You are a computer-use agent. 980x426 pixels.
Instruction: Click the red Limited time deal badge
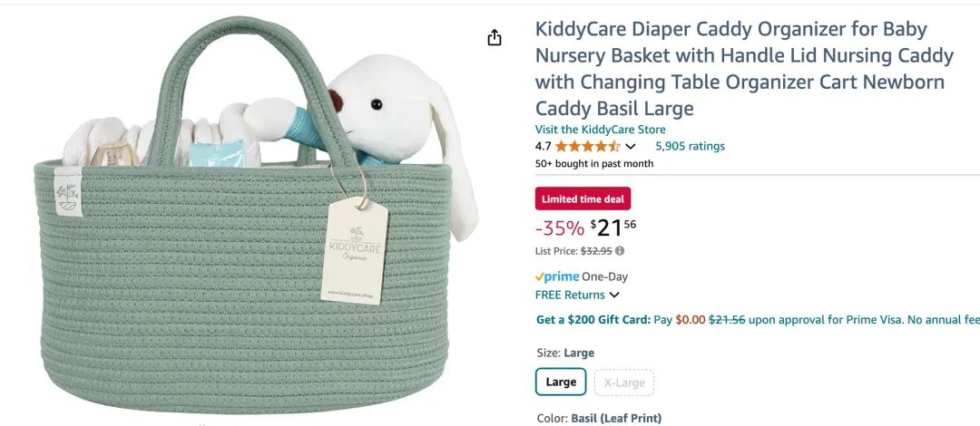(x=583, y=198)
